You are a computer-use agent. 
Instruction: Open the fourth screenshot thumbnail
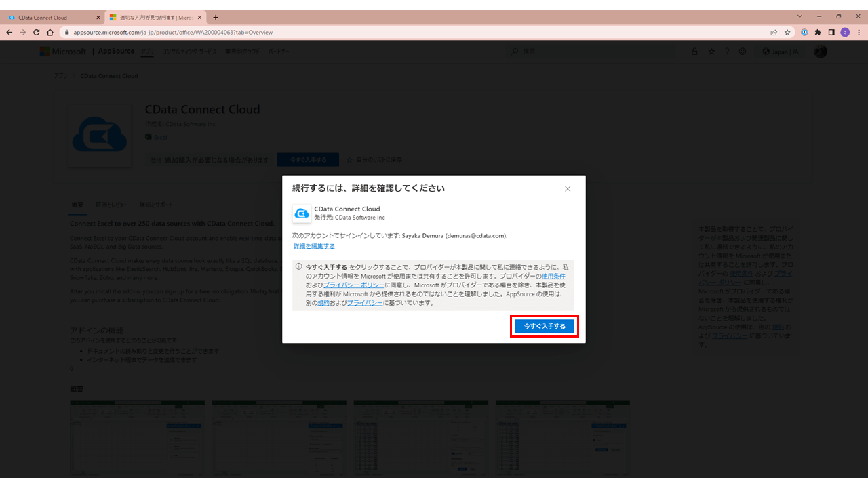click(562, 439)
